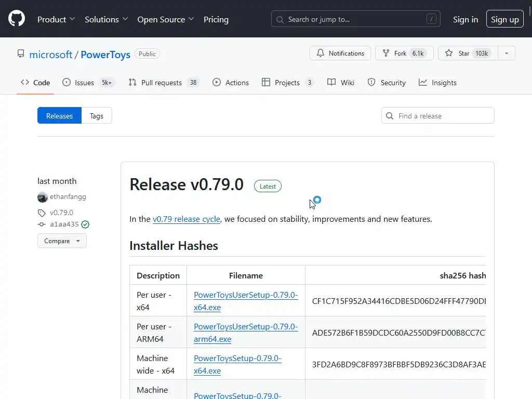Download PowerToysUserSetup-0.79.0-arm64.exe
The width and height of the screenshot is (532, 399).
pyautogui.click(x=246, y=332)
